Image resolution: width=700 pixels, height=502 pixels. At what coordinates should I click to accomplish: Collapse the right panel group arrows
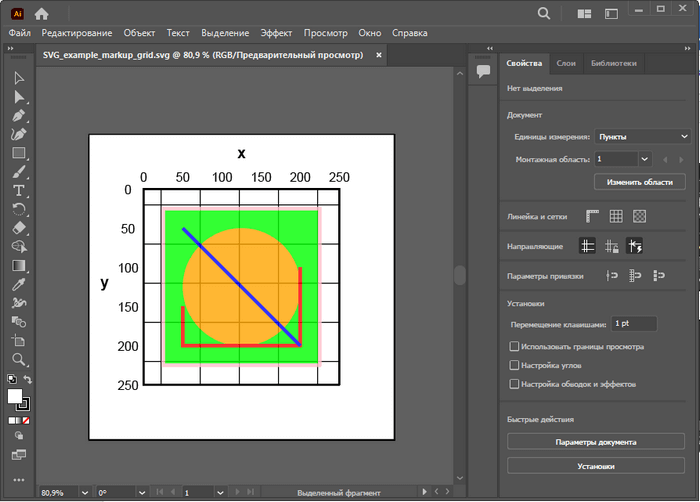pos(688,48)
